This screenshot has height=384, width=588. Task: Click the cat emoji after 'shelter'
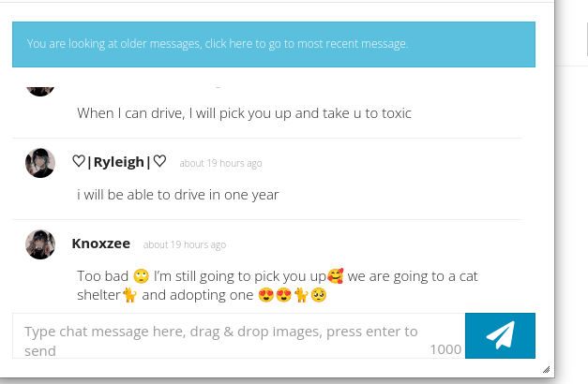tap(129, 295)
